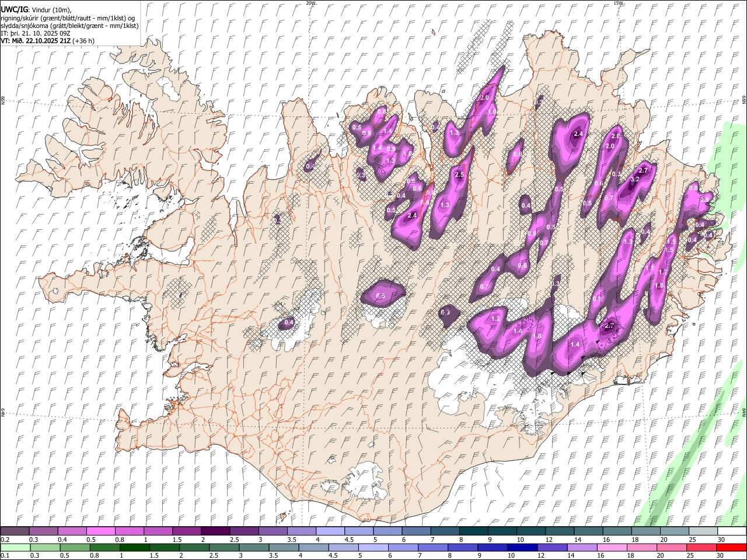Viewport: 747px width, 560px height.
Task: Pick the dark blue swatch between 10 and 12 in the rain legend
Action: pyautogui.click(x=522, y=548)
